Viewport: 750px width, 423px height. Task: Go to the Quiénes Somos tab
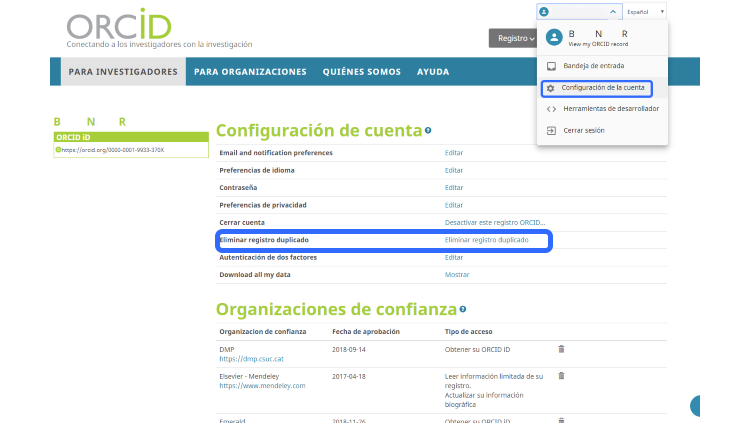[x=361, y=72]
